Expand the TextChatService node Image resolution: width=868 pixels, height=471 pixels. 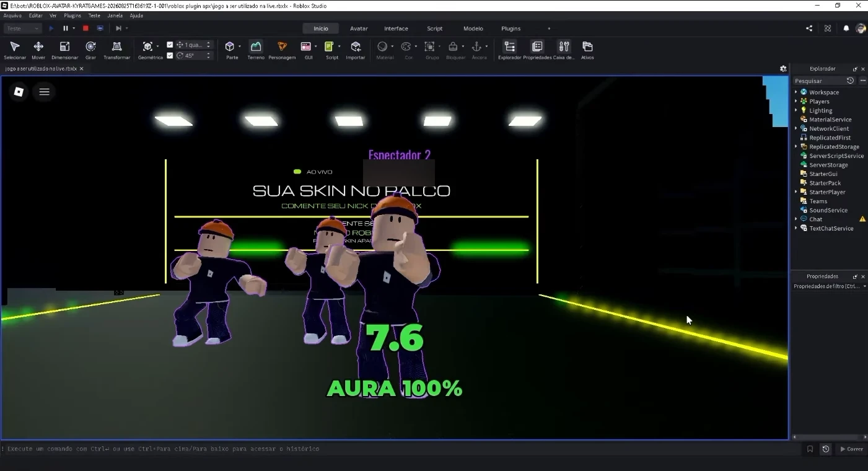[796, 229]
